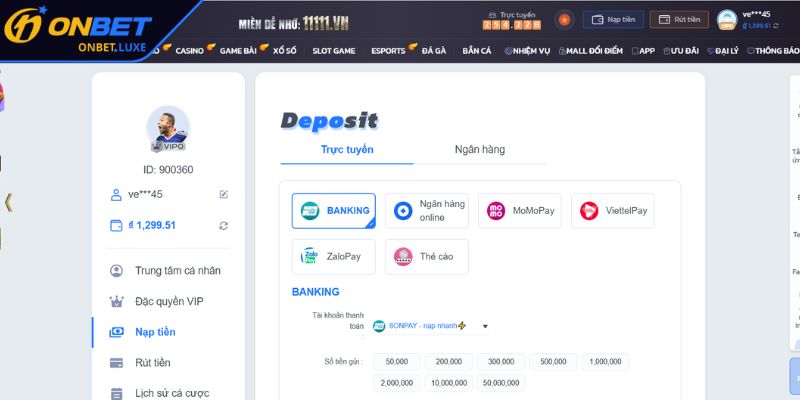
Task: Click the VIP0 avatar in the header
Action: click(727, 20)
